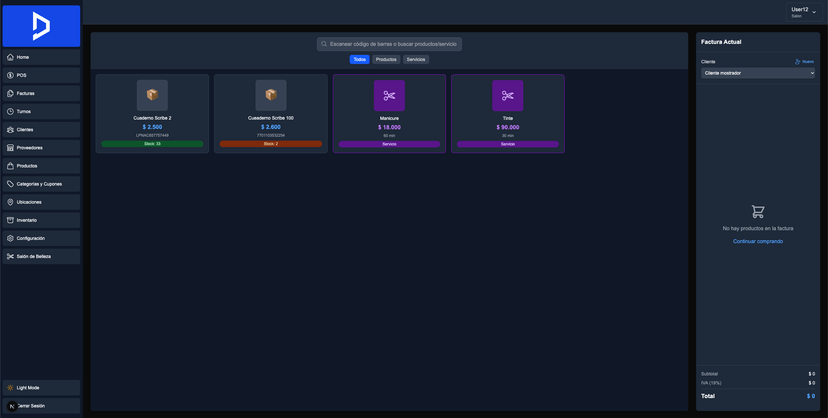
Task: Open the Inventario section
Action: 41,220
